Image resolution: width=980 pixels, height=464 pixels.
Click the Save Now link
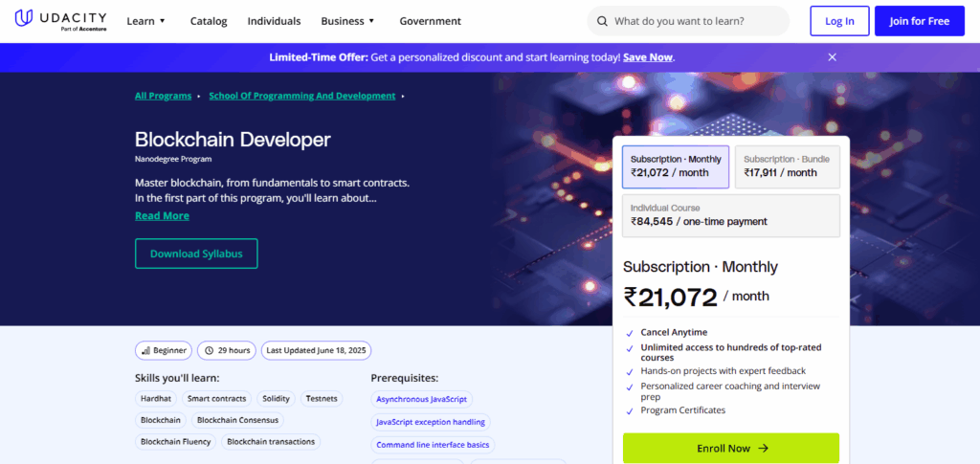pos(648,57)
